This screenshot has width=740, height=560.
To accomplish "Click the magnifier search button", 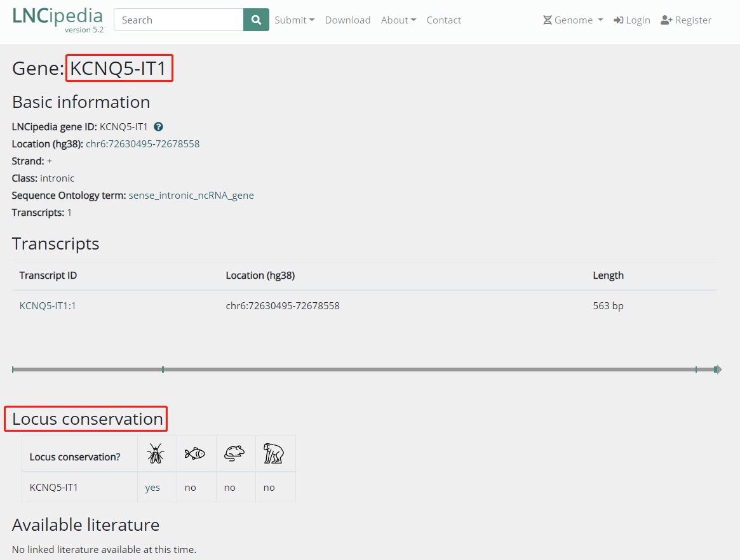I will tap(256, 20).
